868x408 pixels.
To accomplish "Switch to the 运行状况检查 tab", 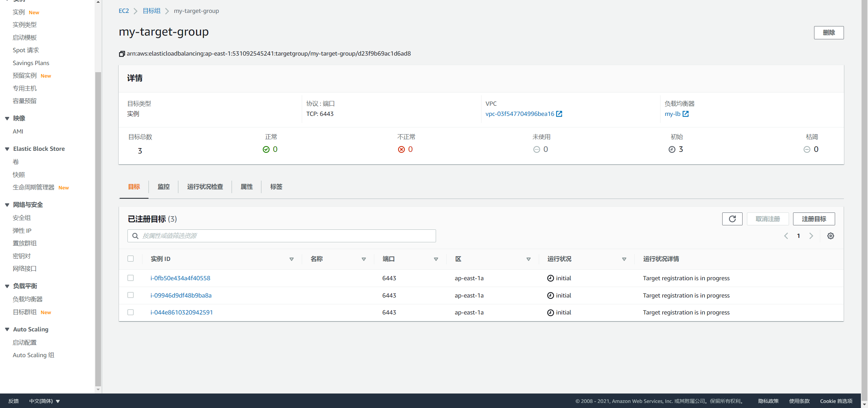I will pos(205,187).
